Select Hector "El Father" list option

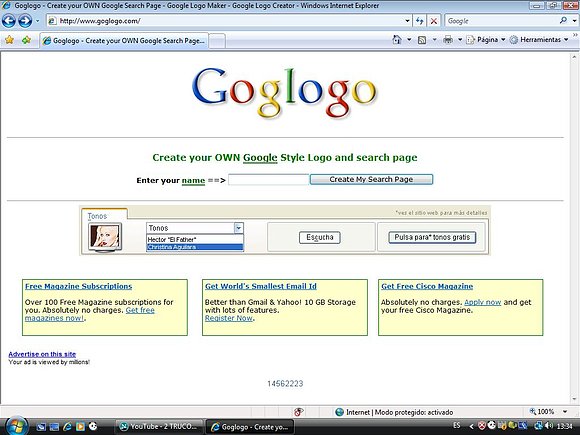point(195,239)
